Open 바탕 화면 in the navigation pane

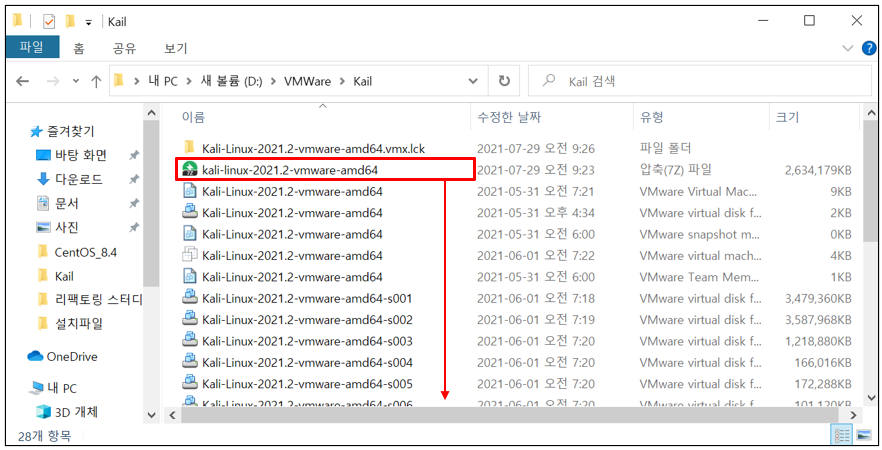(80, 155)
